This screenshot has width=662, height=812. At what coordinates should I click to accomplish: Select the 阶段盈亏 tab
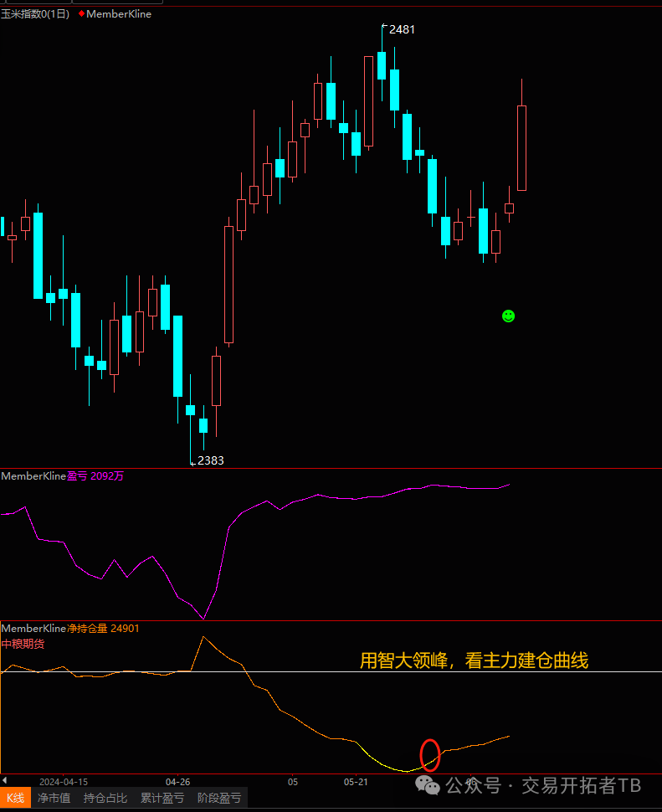219,798
